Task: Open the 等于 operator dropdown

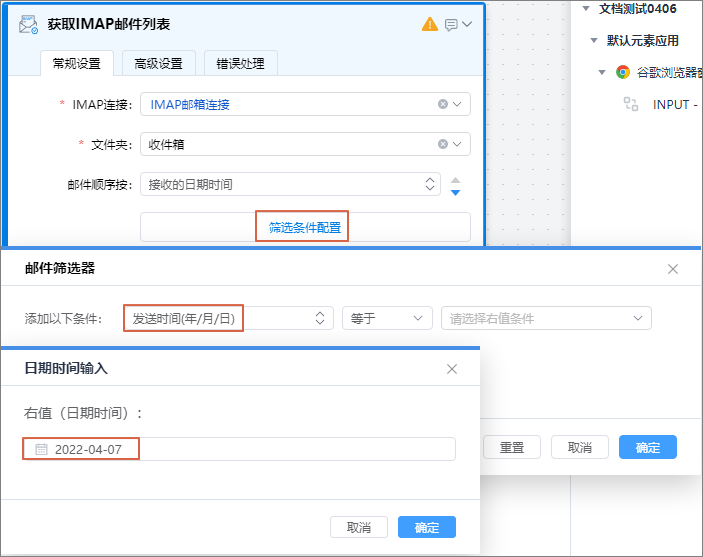Action: [x=387, y=318]
